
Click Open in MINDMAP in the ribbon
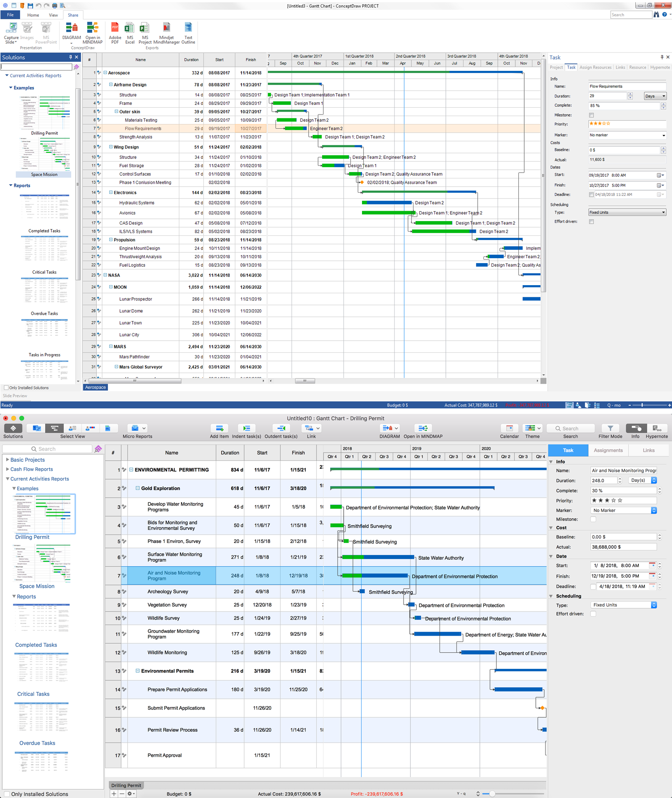coord(92,33)
